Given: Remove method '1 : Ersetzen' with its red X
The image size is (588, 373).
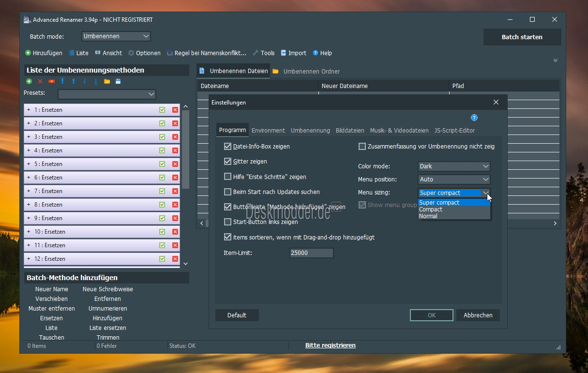Looking at the screenshot, I should (175, 110).
